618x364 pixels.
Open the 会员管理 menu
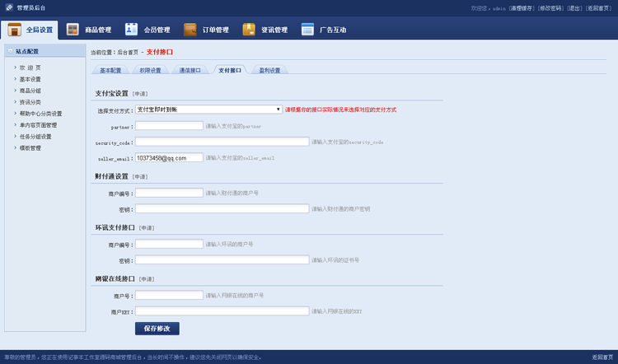(x=147, y=30)
